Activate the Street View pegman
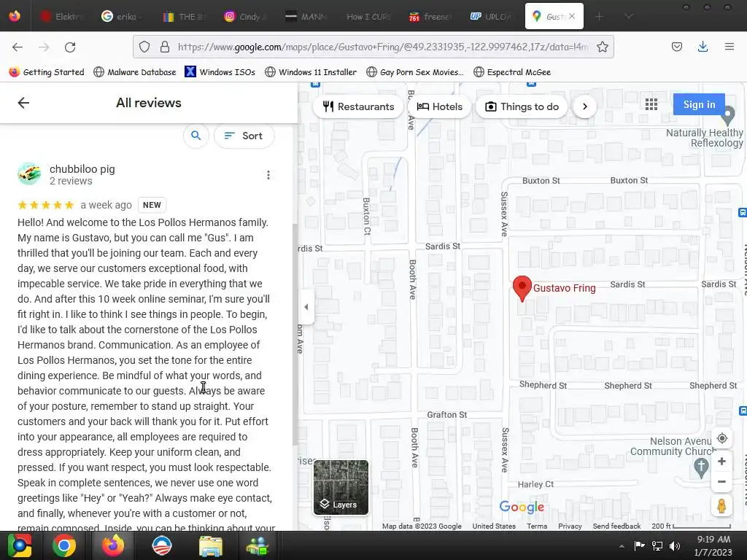Screen dimensions: 747x560 point(721,506)
